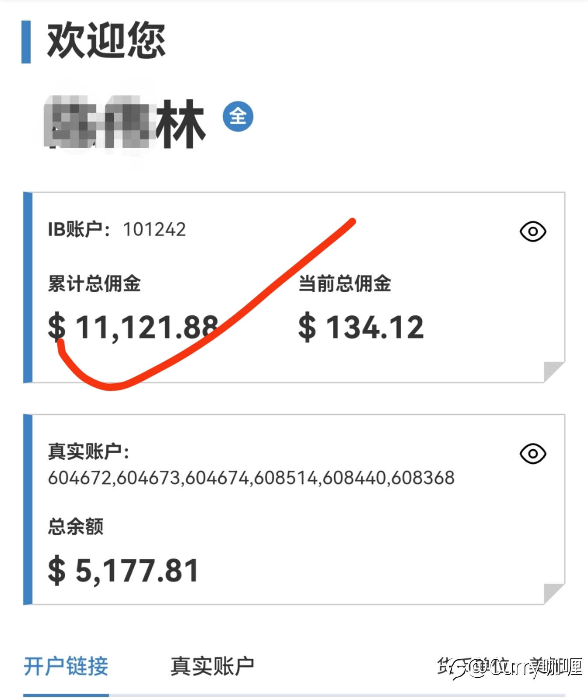The width and height of the screenshot is (588, 700).
Task: Click the 真实账户: label in the lower card
Action: tap(89, 451)
